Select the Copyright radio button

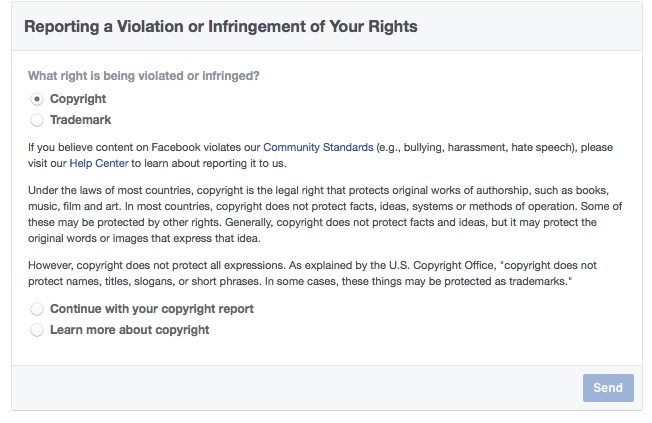[37, 99]
